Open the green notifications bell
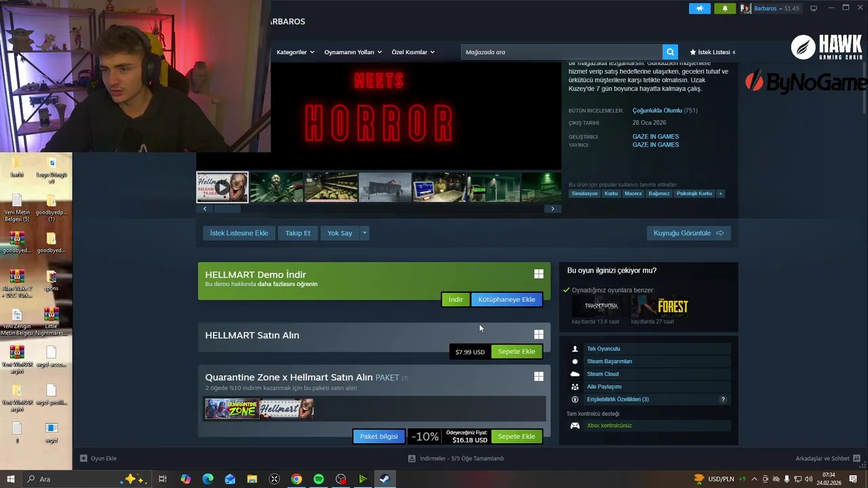Viewport: 868px width, 488px height. pos(724,8)
